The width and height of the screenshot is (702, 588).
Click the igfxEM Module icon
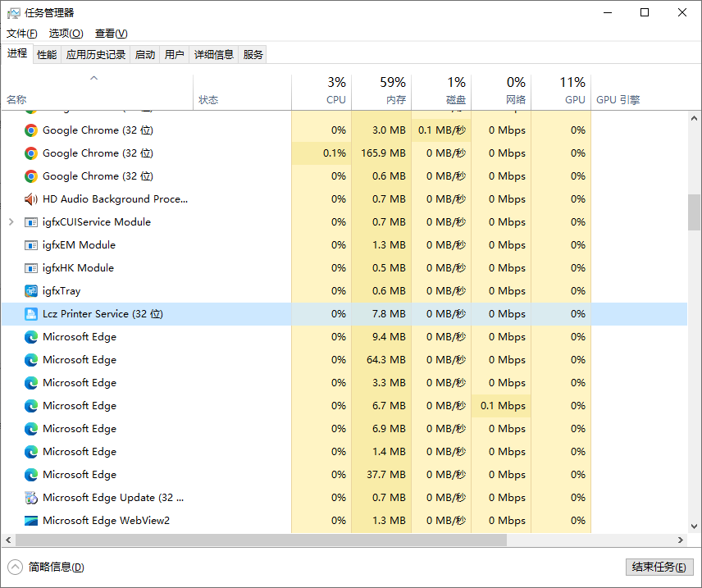(31, 245)
